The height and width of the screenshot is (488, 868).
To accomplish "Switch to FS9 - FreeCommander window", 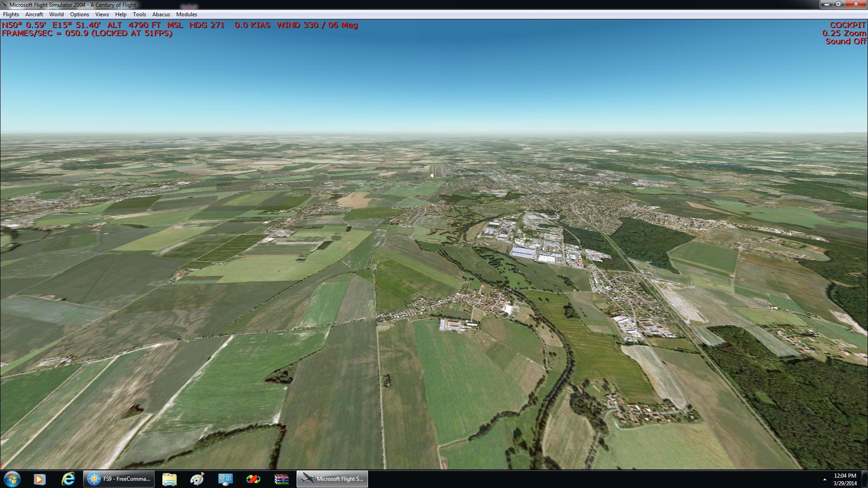I will click(x=119, y=479).
